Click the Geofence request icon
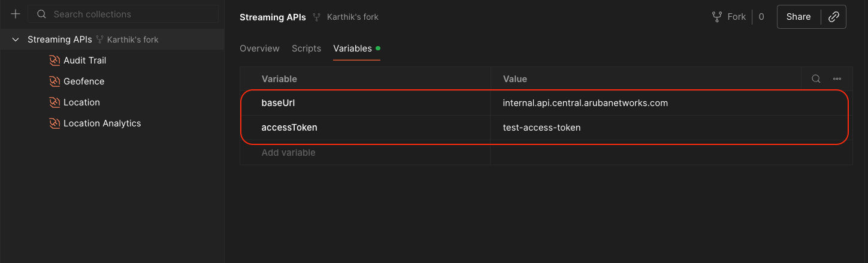 click(x=55, y=81)
